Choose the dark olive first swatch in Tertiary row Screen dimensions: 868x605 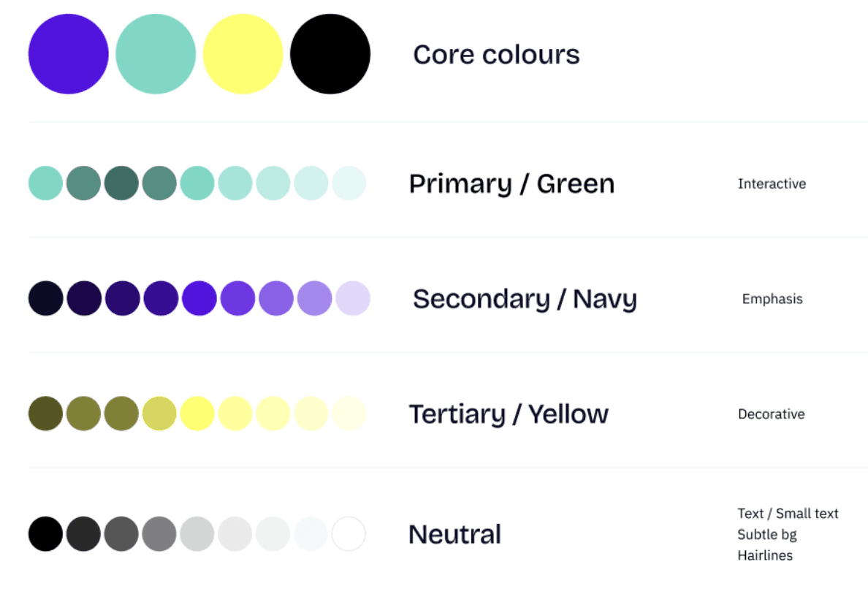tap(45, 414)
